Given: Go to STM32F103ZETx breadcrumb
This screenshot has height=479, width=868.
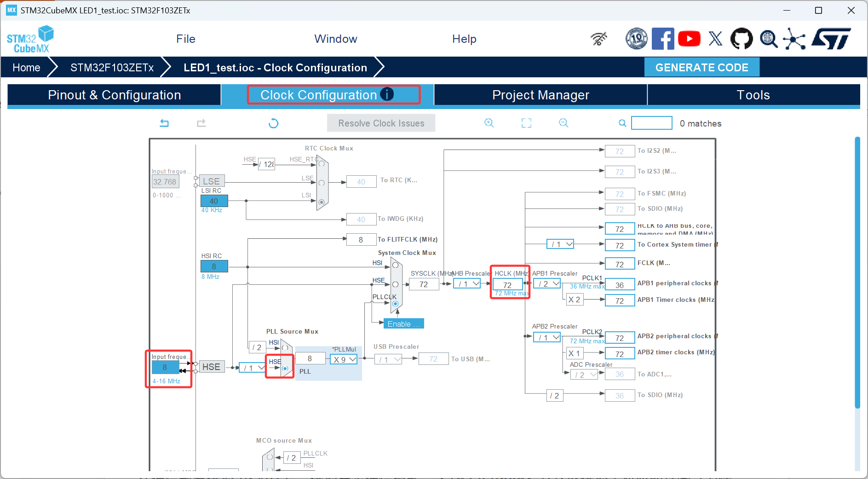Looking at the screenshot, I should pyautogui.click(x=112, y=68).
